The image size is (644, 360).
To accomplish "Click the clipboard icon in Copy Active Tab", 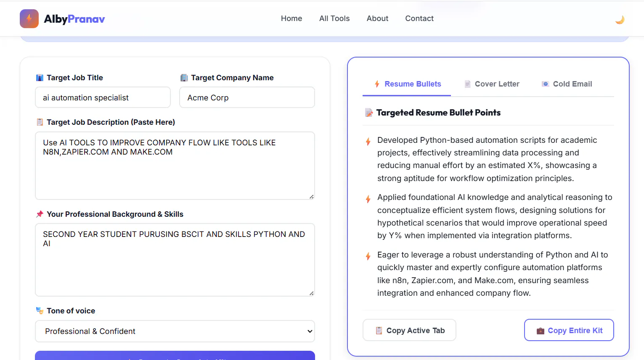I will (x=379, y=331).
